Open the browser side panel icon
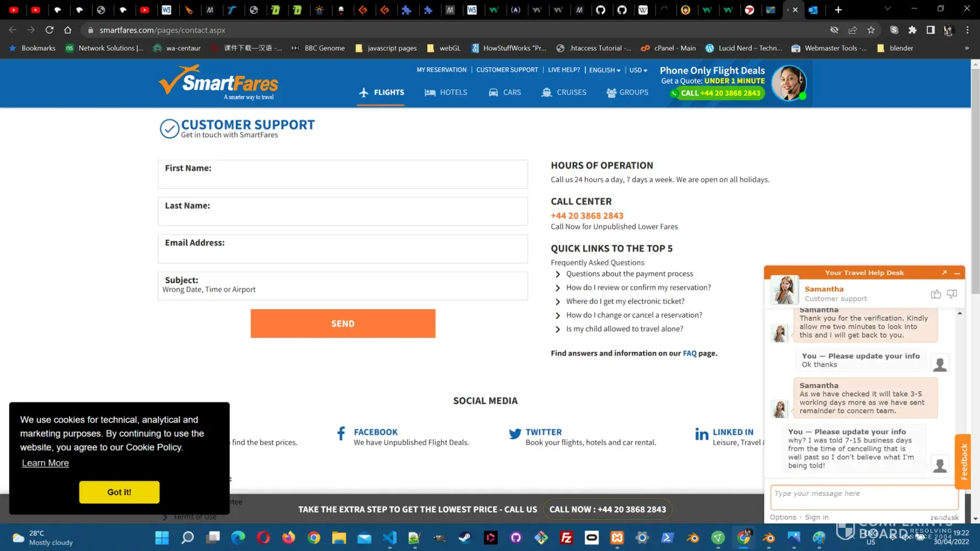The width and height of the screenshot is (980, 551). (x=930, y=30)
